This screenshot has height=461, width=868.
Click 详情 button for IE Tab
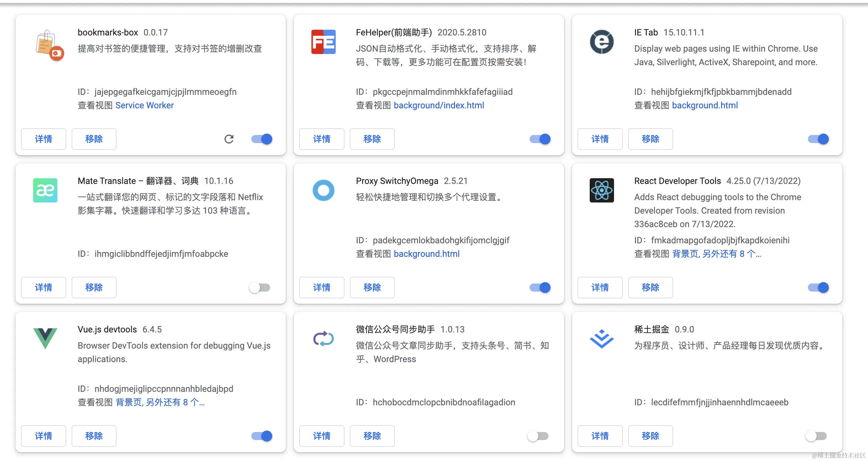pyautogui.click(x=600, y=139)
